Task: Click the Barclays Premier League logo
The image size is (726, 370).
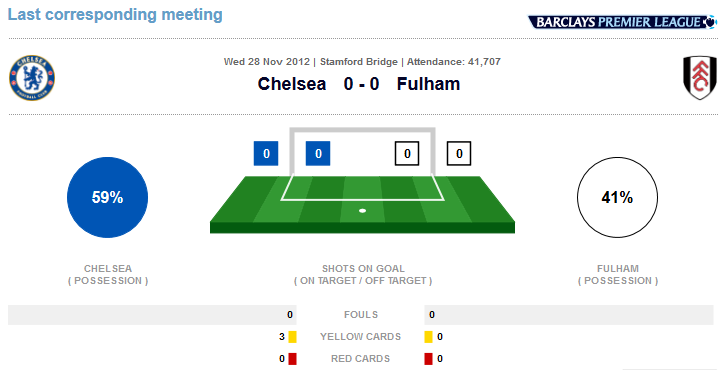Action: point(622,22)
